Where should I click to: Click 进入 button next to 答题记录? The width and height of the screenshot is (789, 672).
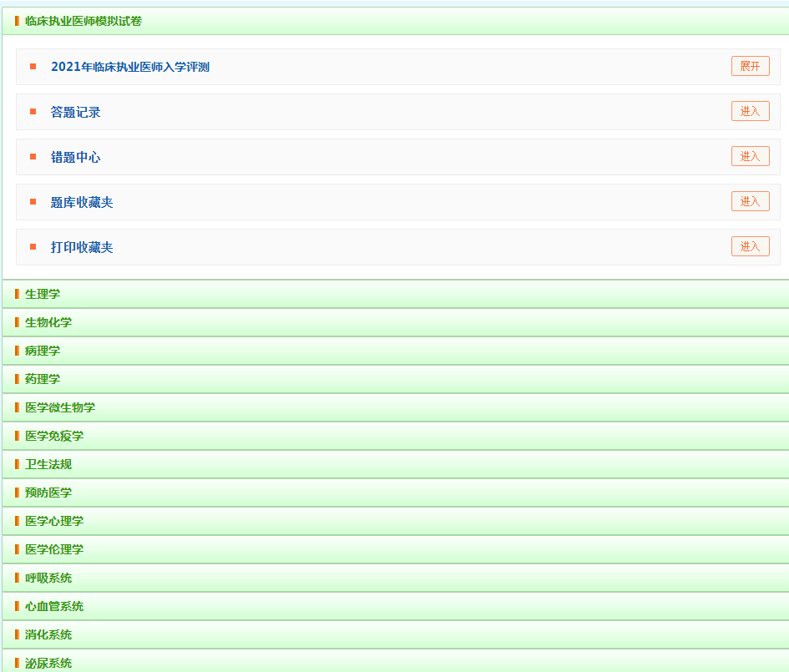750,112
